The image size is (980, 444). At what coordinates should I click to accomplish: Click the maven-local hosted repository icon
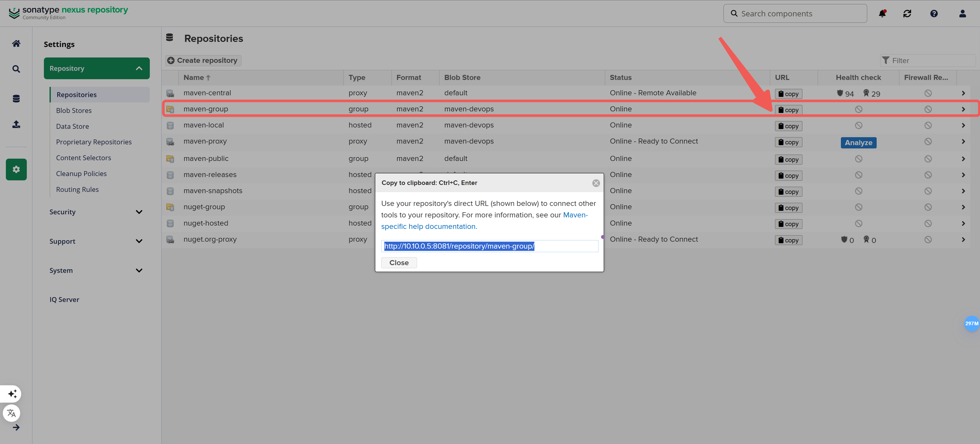[x=170, y=125]
